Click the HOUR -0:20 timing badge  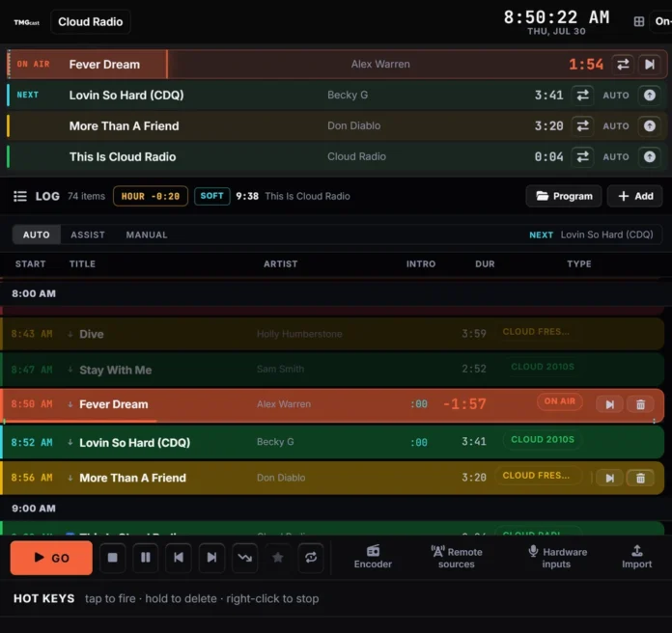(x=151, y=196)
